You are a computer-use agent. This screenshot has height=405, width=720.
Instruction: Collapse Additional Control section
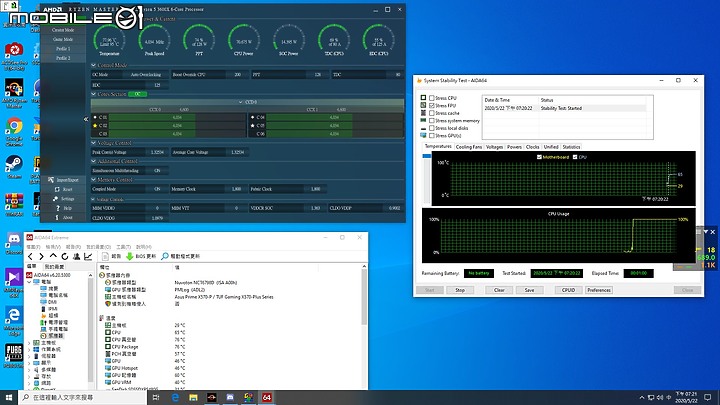pos(94,162)
